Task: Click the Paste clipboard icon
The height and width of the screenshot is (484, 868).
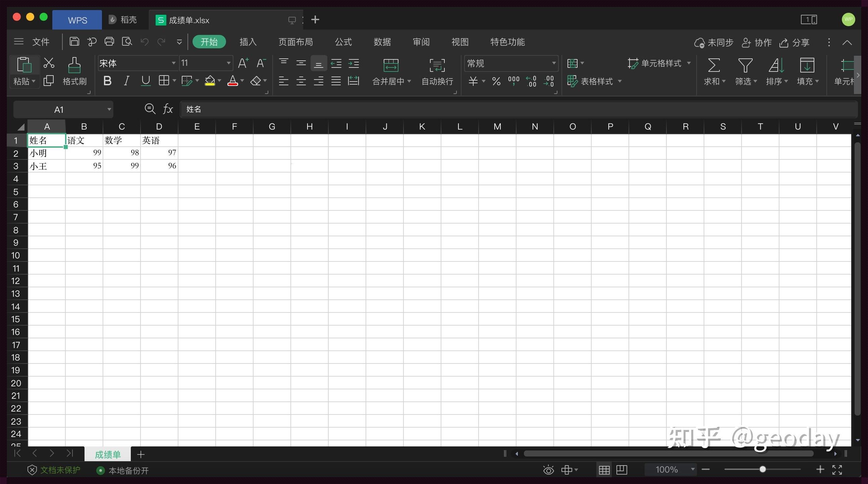Action: click(x=24, y=65)
